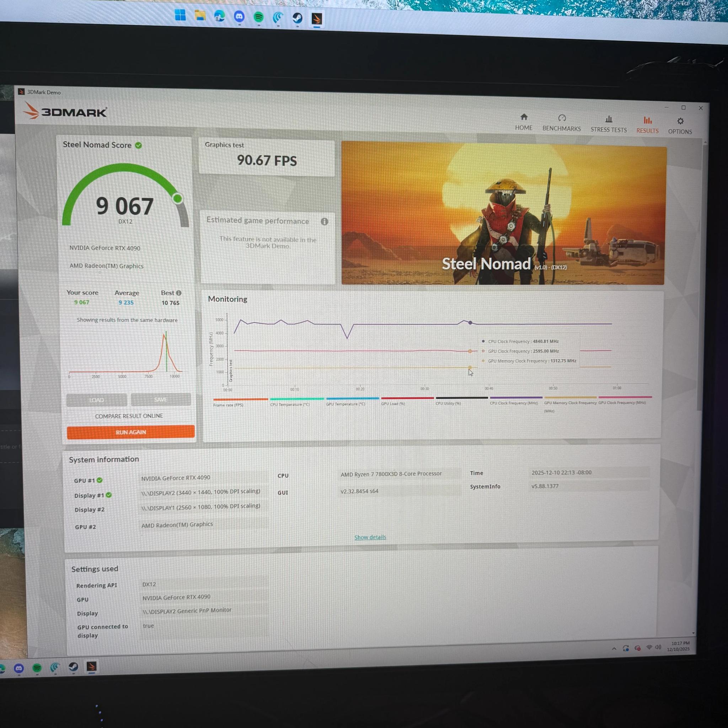The image size is (728, 728).
Task: Click SystemInfo version v5.88.1377
Action: point(545,486)
